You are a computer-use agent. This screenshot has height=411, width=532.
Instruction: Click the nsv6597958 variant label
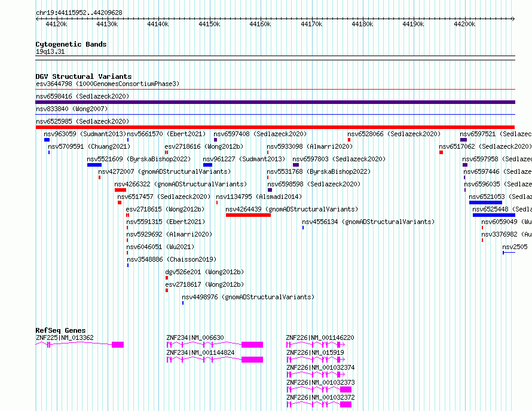pyautogui.click(x=497, y=159)
